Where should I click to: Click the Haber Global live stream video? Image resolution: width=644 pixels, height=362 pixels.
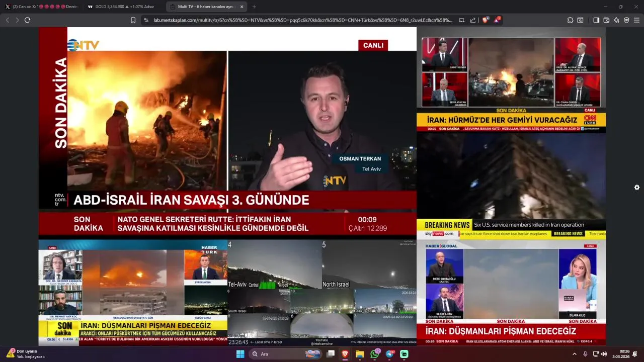(511, 293)
